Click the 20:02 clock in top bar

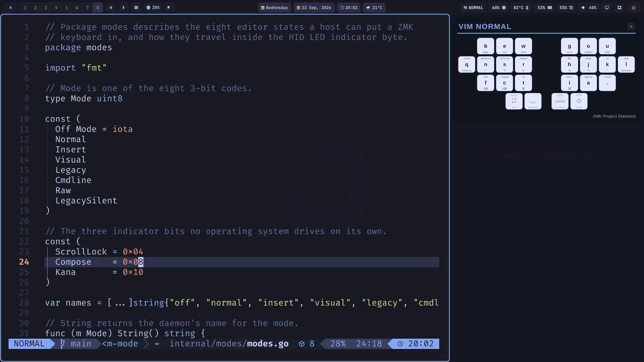(x=349, y=8)
